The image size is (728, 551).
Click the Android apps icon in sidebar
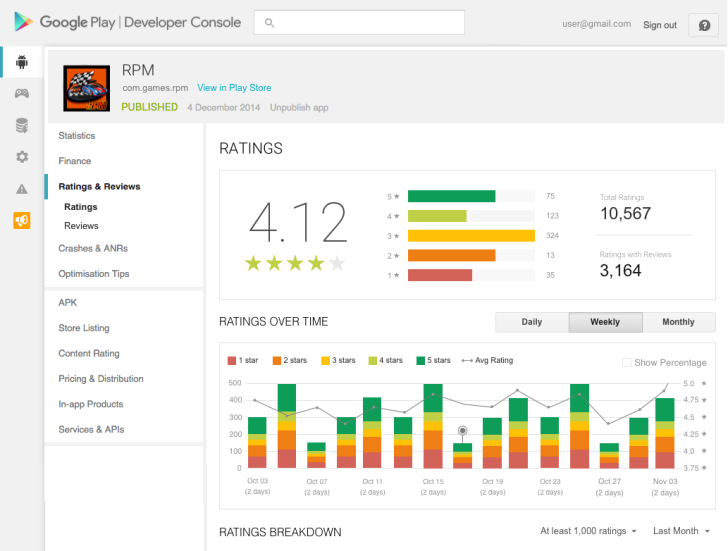pos(22,62)
